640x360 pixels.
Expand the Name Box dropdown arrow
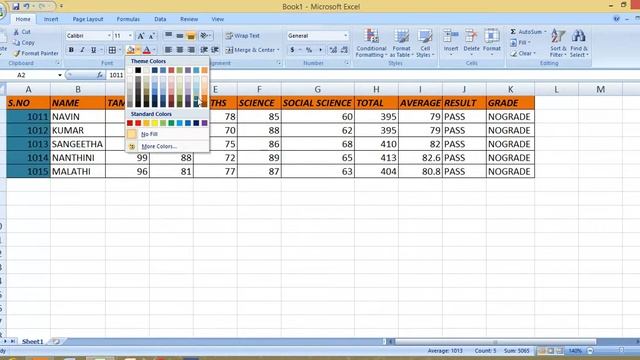[x=60, y=75]
